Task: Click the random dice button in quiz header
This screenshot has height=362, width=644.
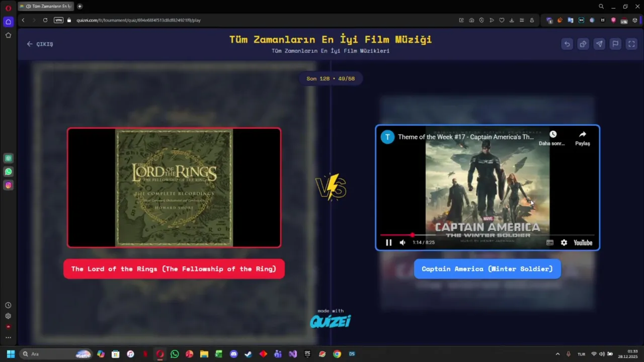Action: click(583, 44)
